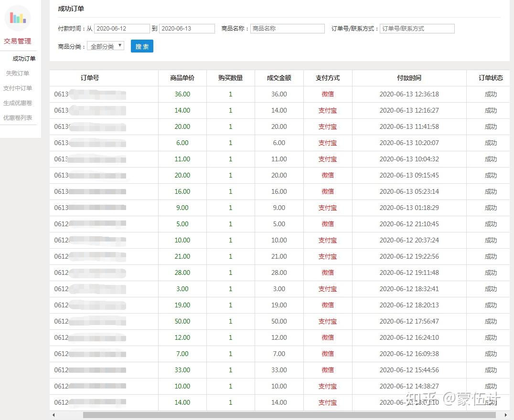The width and height of the screenshot is (514, 420).
Task: Select the time 2020-06-13 12:36:18
Action: 409,94
